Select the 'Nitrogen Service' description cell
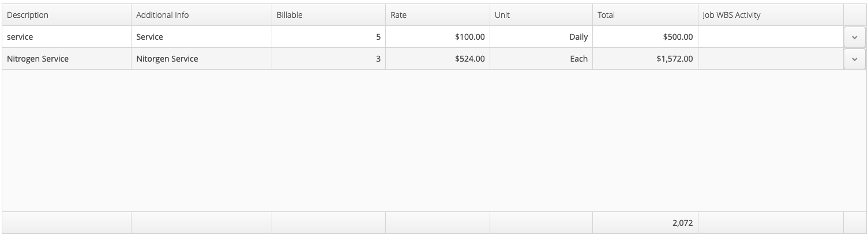Screen dimensions: 868x235 (x=67, y=59)
